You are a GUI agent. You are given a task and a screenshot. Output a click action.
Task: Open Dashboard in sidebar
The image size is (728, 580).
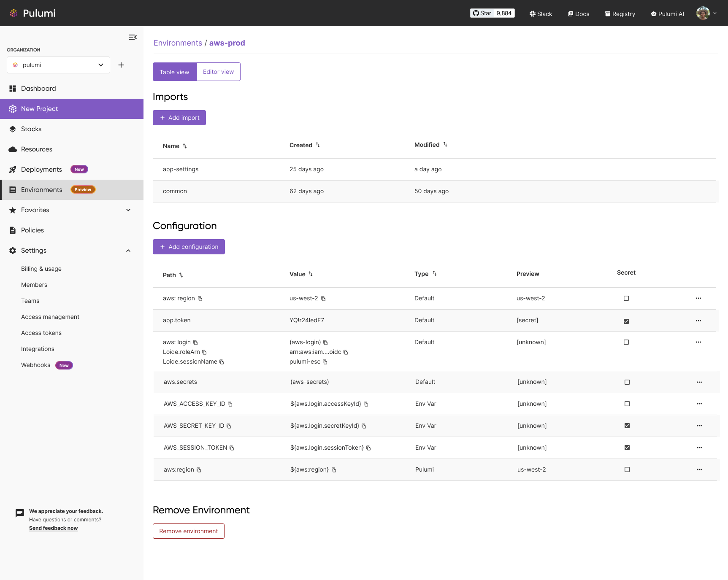pos(72,89)
